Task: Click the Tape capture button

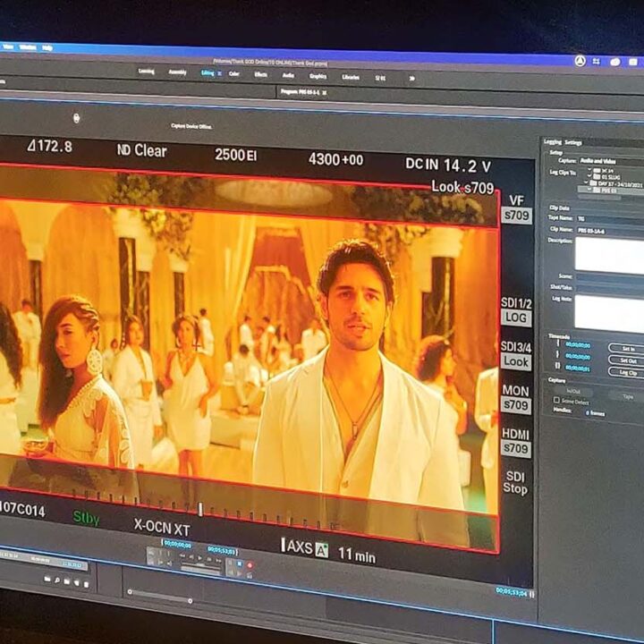Action: [x=626, y=396]
